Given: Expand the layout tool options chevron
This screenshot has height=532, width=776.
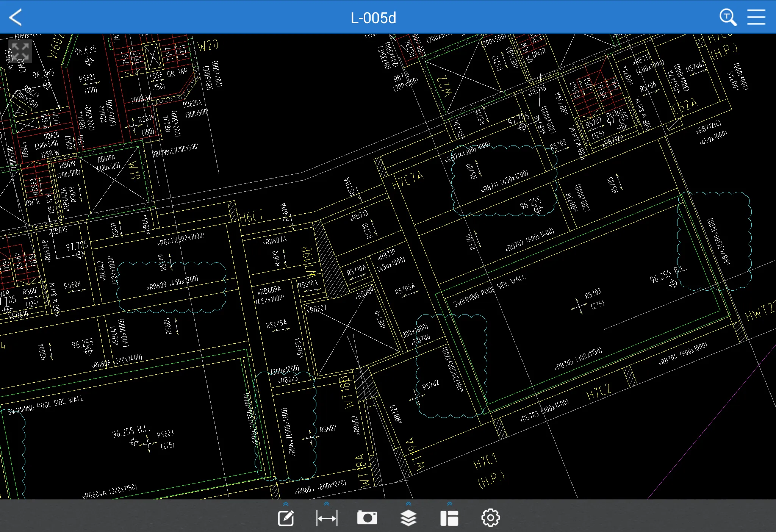Looking at the screenshot, I should point(449,504).
